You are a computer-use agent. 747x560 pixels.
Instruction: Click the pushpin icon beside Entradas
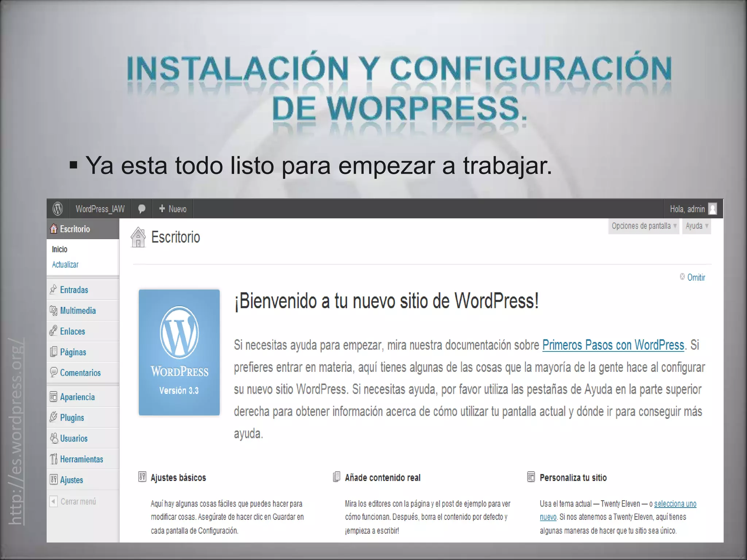(53, 289)
